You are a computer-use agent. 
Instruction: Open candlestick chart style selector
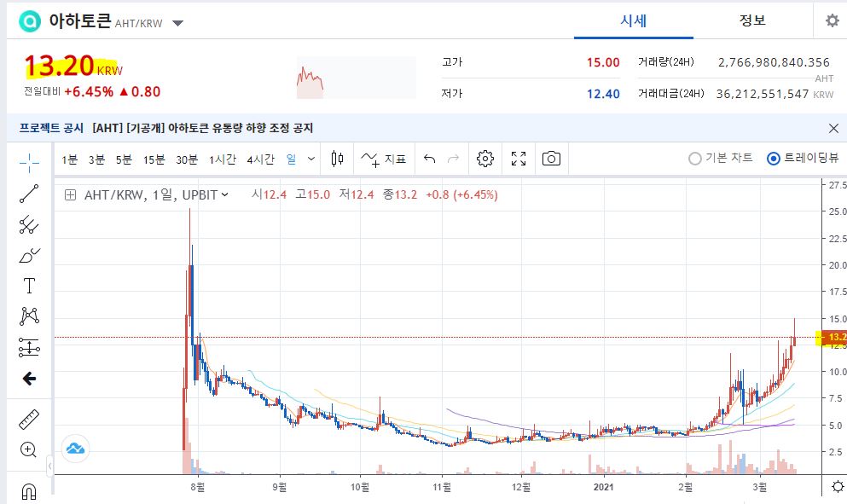tap(337, 159)
